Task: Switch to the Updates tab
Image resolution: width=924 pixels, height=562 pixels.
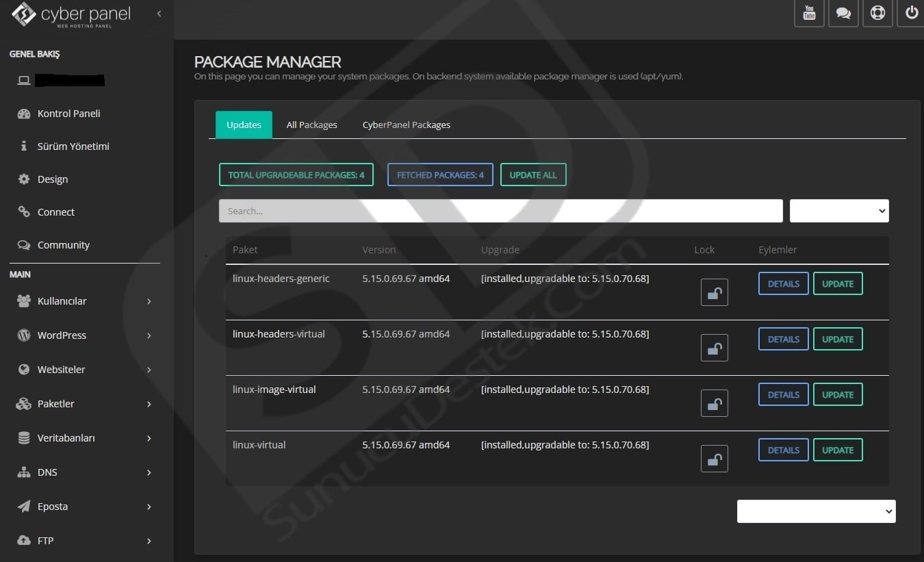Action: (x=244, y=125)
